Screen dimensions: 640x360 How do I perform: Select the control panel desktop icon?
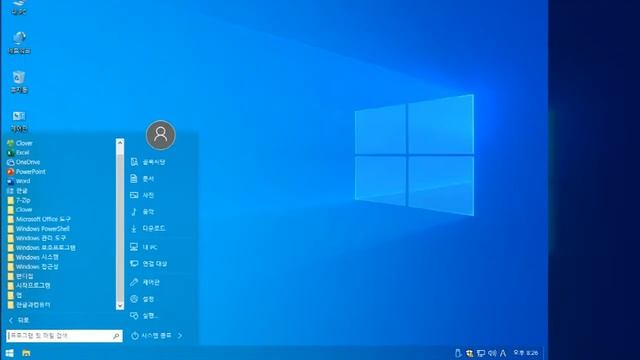(x=19, y=121)
